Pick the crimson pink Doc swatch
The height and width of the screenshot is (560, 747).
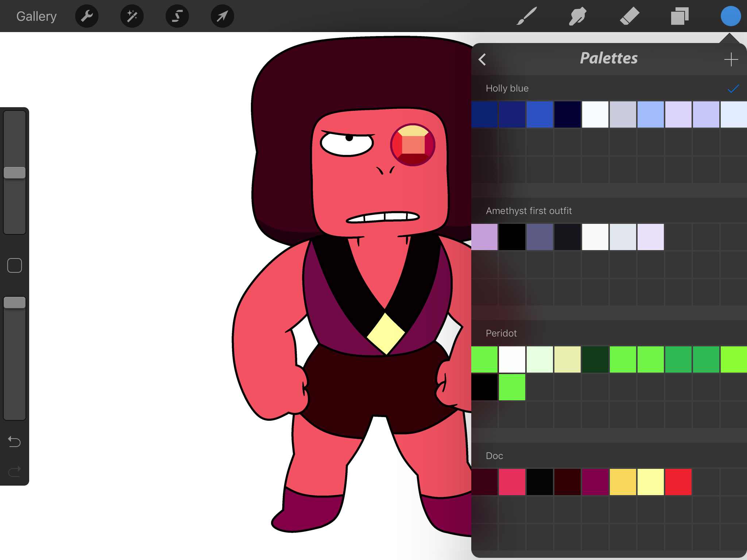pos(512,482)
